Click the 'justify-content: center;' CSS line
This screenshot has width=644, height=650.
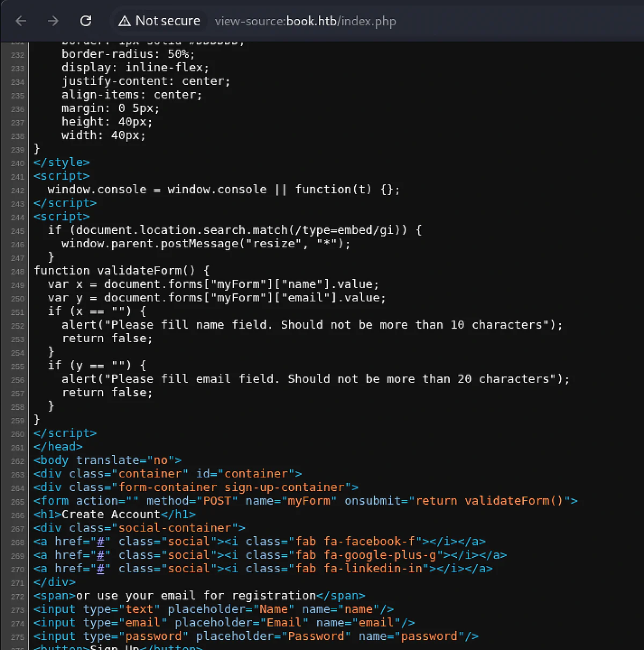click(x=146, y=81)
